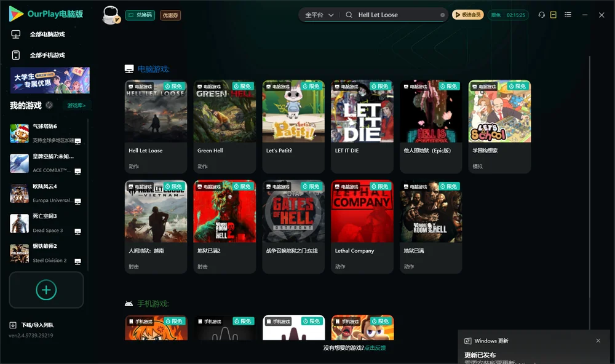Viewport: 615px width, 364px height.
Task: Open the user avatar profile
Action: tap(111, 15)
